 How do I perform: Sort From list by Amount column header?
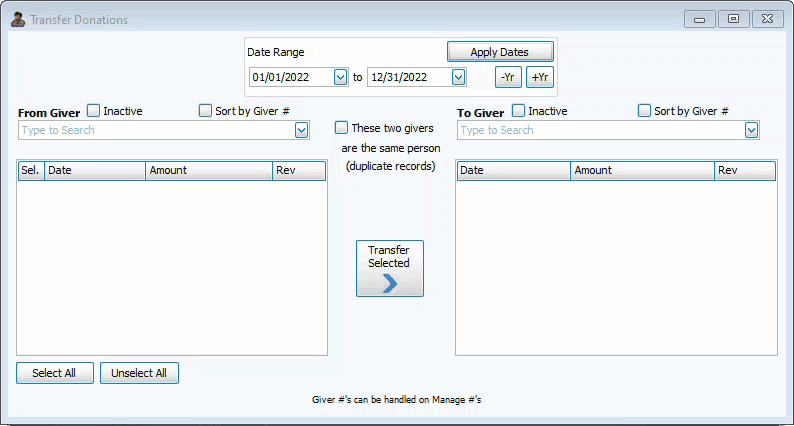point(208,171)
